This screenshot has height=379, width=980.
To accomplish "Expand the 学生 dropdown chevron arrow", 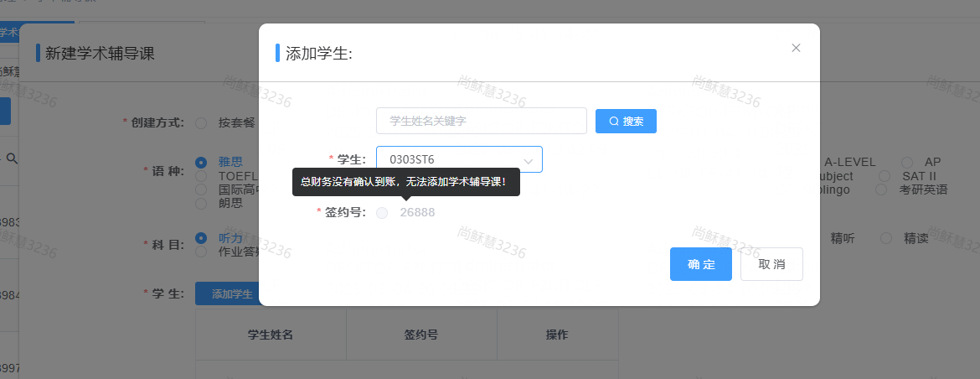I will pos(529,159).
